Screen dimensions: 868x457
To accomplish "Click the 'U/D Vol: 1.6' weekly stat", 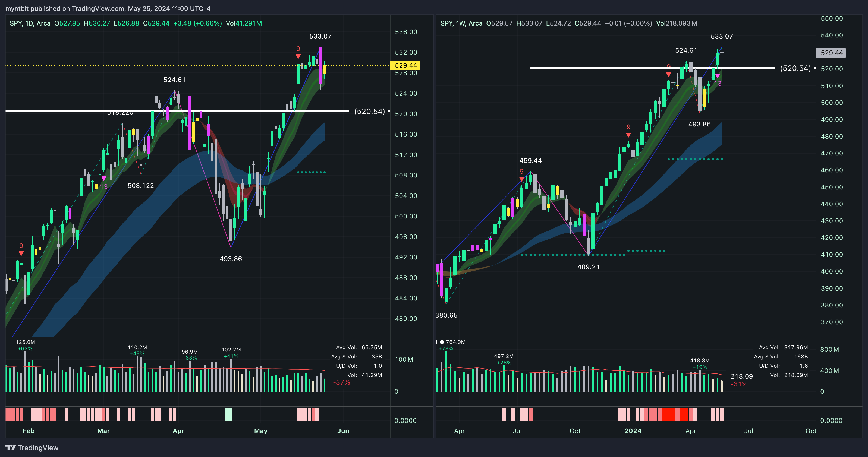I will pyautogui.click(x=783, y=366).
